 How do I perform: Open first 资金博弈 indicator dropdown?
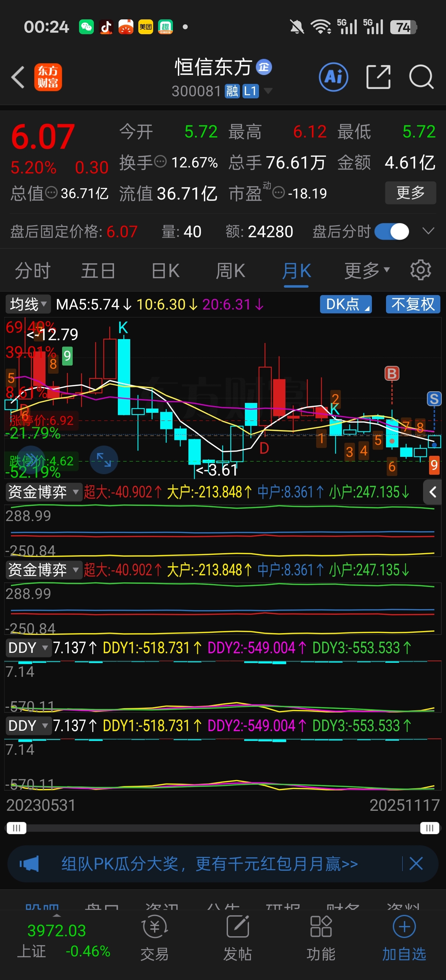(44, 491)
